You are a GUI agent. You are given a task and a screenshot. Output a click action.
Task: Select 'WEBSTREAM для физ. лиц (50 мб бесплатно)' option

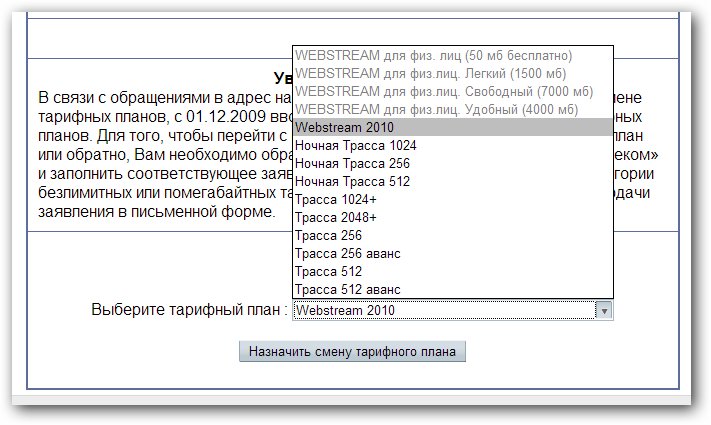(453, 55)
